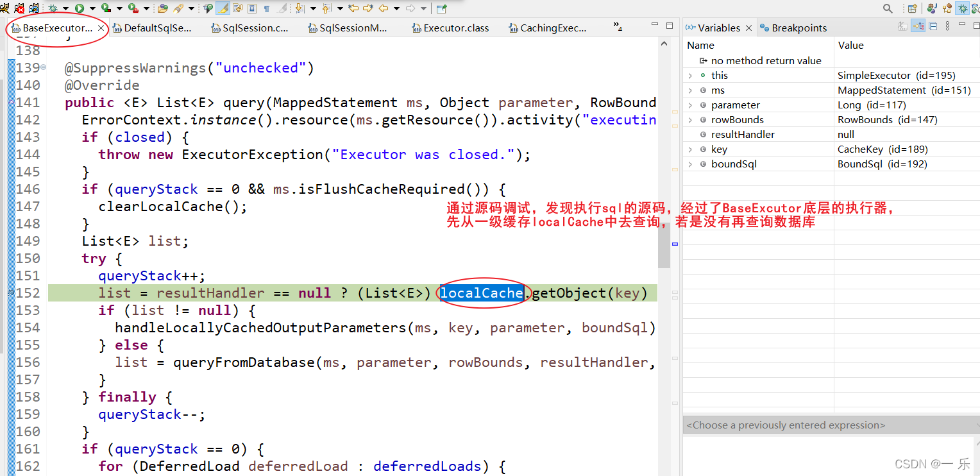Toggle Show Logical Structure in Variables
This screenshot has width=980, height=476.
pyautogui.click(x=918, y=26)
